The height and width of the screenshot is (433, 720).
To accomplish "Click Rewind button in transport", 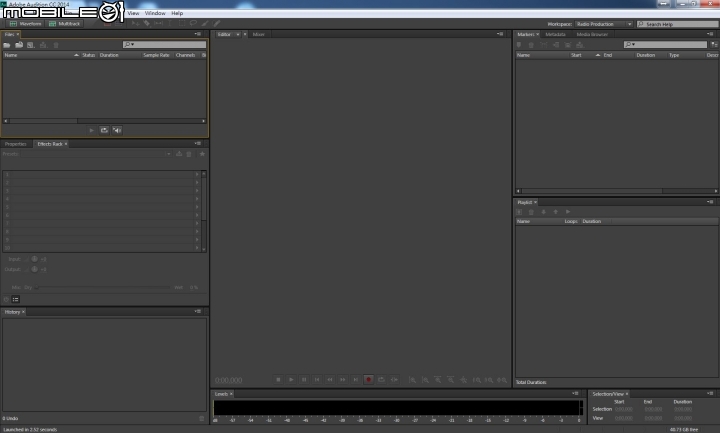I will coord(330,380).
